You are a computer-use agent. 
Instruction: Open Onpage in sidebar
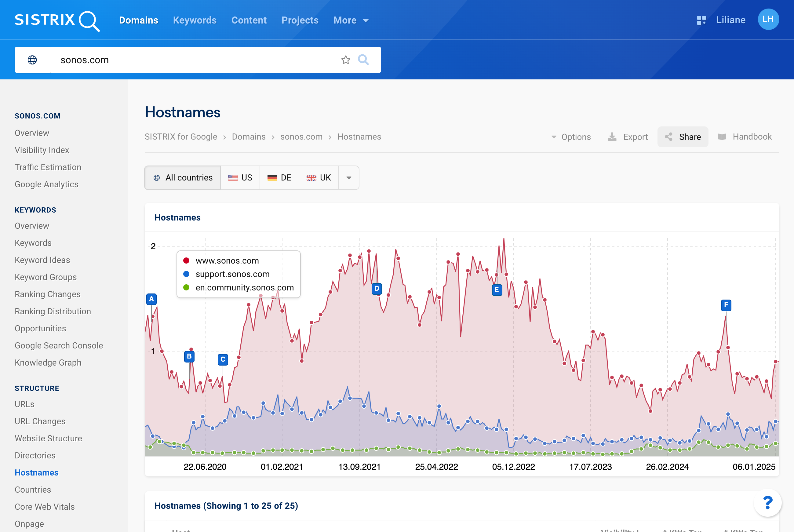coord(29,524)
